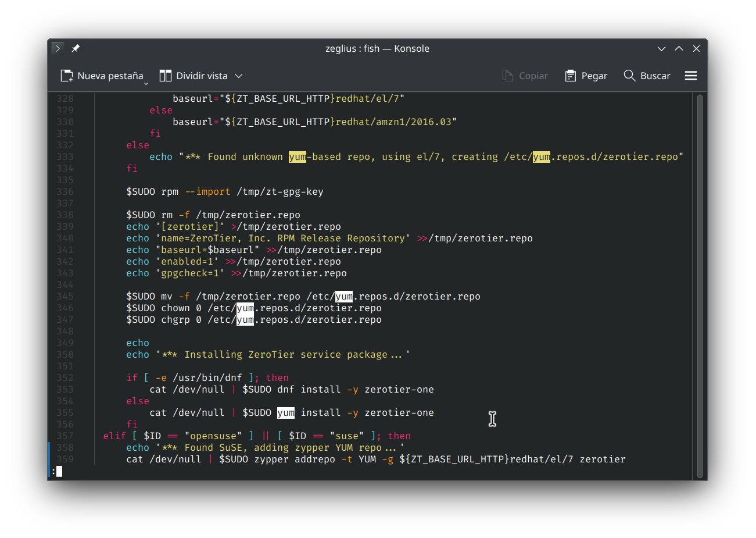Viewport: 756px width, 538px height.
Task: Click 'dnf' in the 'dnf install' line
Action: (x=286, y=390)
